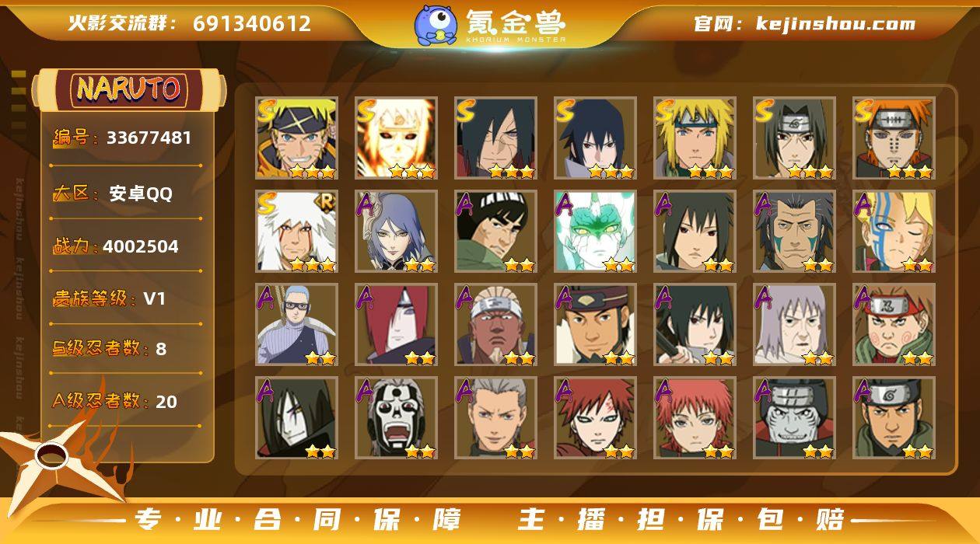Pick the white-haired Jiraiya S-rank portrait
The height and width of the screenshot is (544, 980).
tap(297, 232)
